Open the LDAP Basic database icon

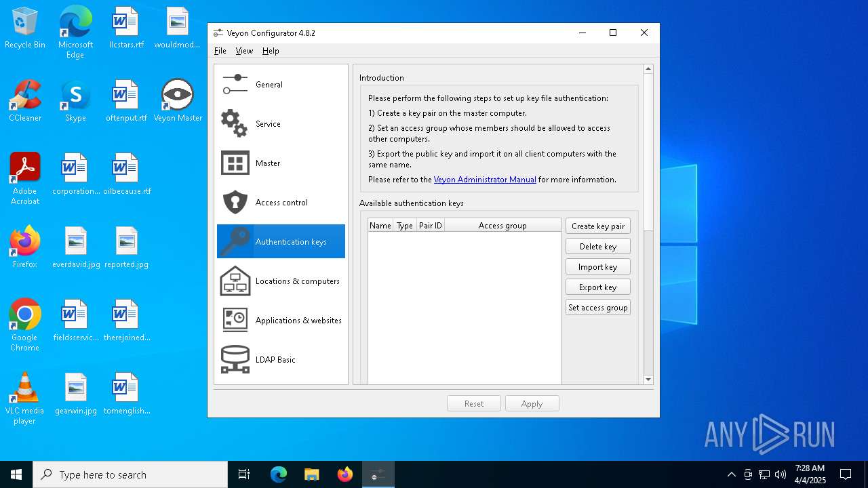pos(235,360)
